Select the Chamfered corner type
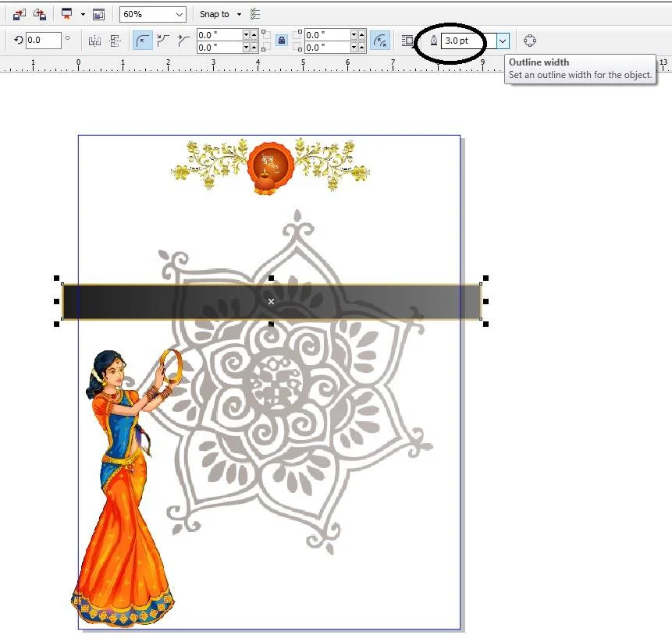The image size is (672, 642). coord(183,41)
